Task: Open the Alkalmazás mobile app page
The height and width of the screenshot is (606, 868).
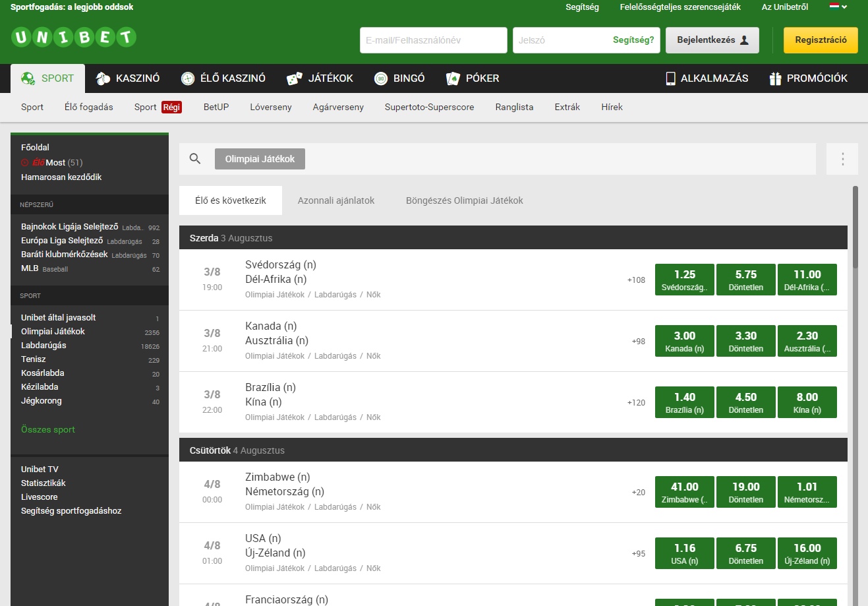Action: [707, 78]
